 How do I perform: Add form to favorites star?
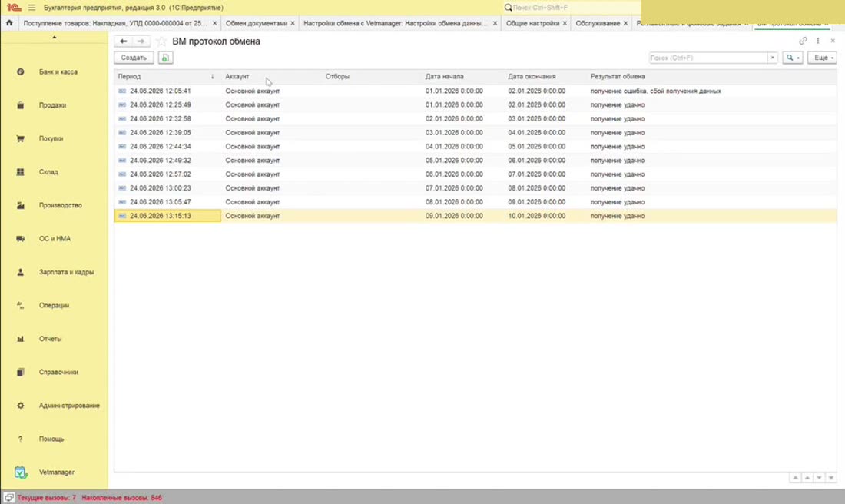click(x=161, y=41)
